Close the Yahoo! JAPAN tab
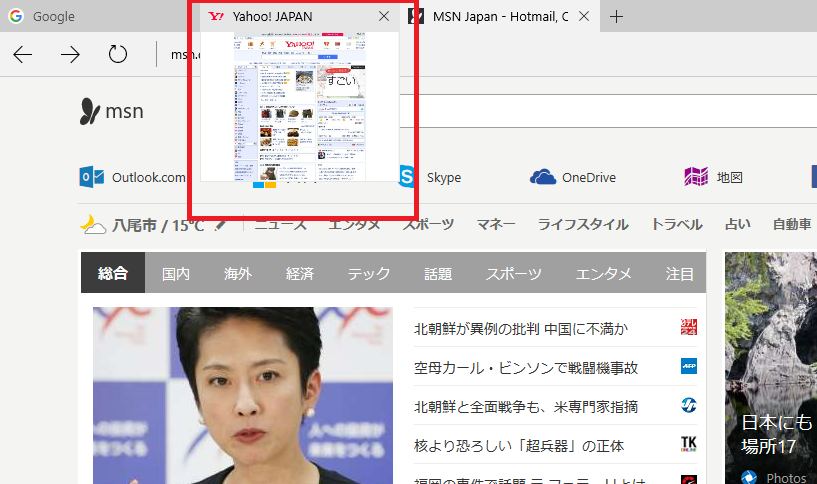This screenshot has height=484, width=817. tap(384, 17)
